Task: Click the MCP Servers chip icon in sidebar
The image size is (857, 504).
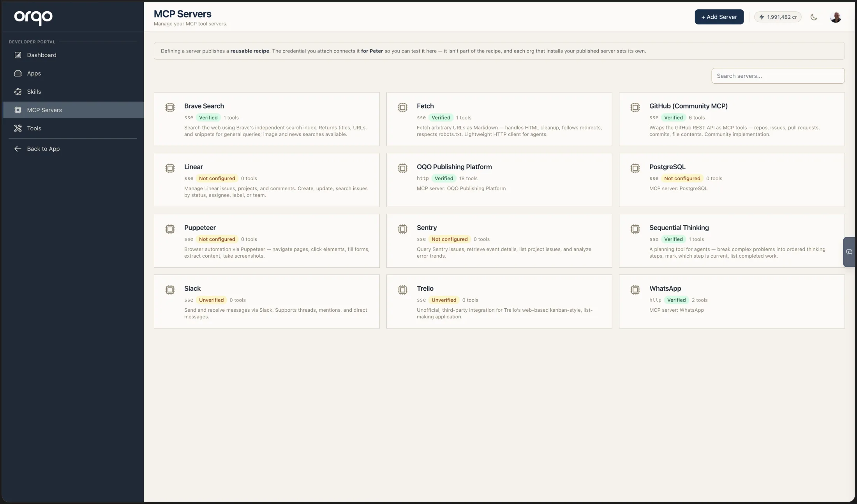Action: click(18, 110)
